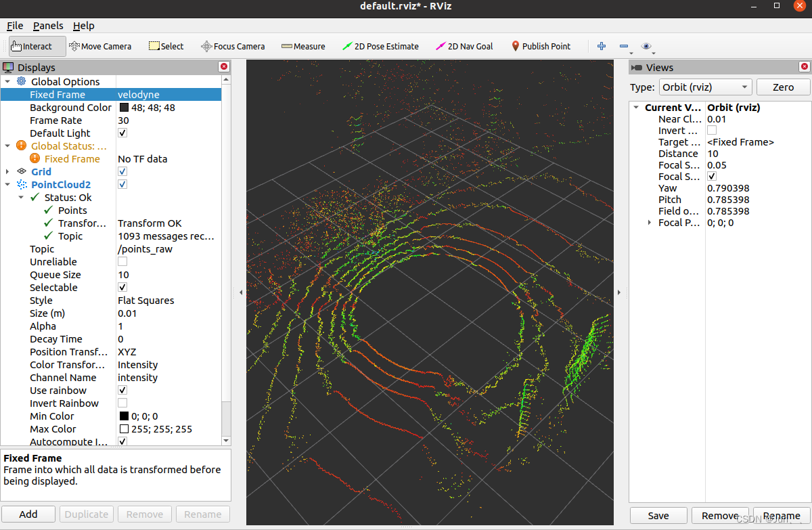Close the Views panel
812x530 pixels.
804,67
